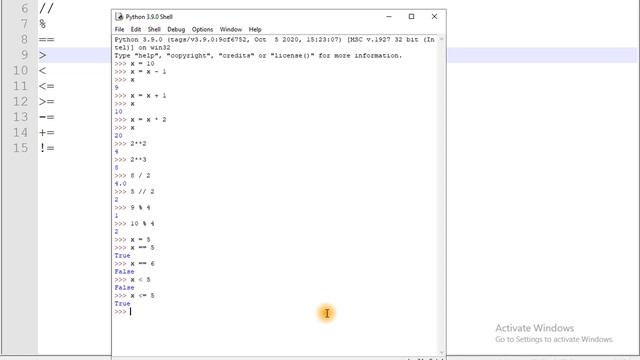Screen dimensions: 640x360
Task: Click the 'x = x + 1' shell line
Action: (140, 96)
